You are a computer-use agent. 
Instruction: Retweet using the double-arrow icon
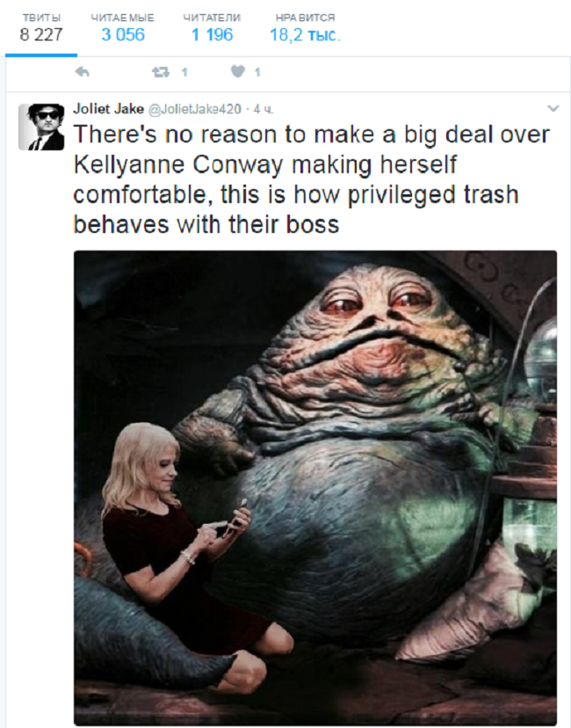[161, 72]
